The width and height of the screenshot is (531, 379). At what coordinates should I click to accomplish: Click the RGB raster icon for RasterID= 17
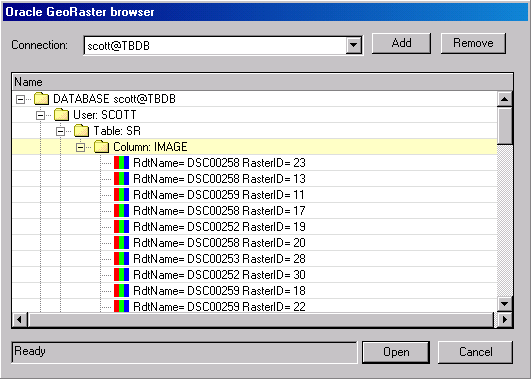[122, 211]
